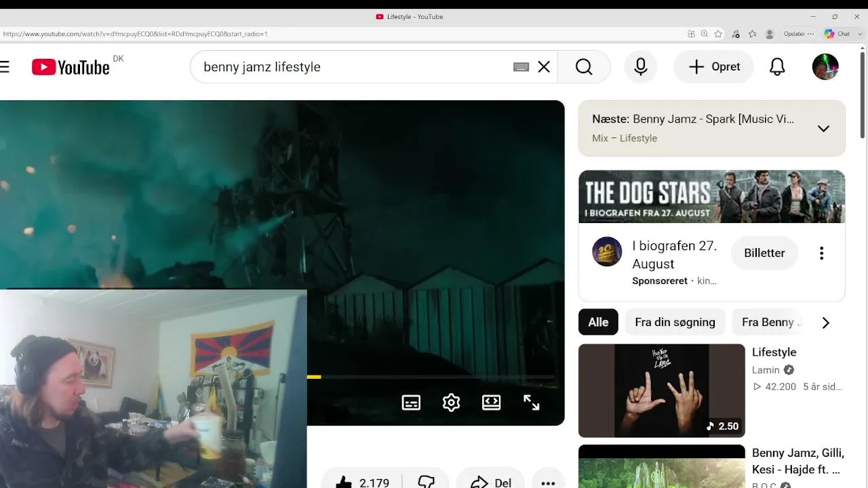This screenshot has height=488, width=868.
Task: Start voice search with the microphone
Action: [x=641, y=67]
